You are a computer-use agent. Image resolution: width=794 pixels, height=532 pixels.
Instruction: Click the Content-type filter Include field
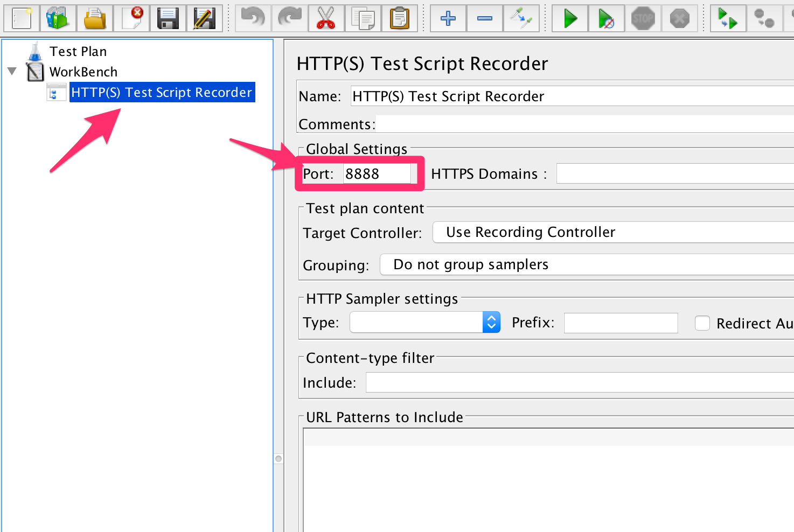click(580, 383)
